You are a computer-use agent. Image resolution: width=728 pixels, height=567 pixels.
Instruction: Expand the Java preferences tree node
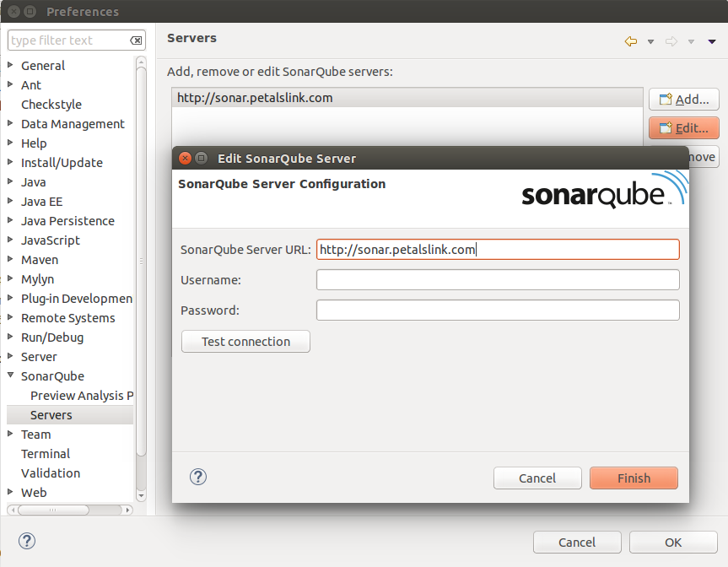pyautogui.click(x=11, y=182)
